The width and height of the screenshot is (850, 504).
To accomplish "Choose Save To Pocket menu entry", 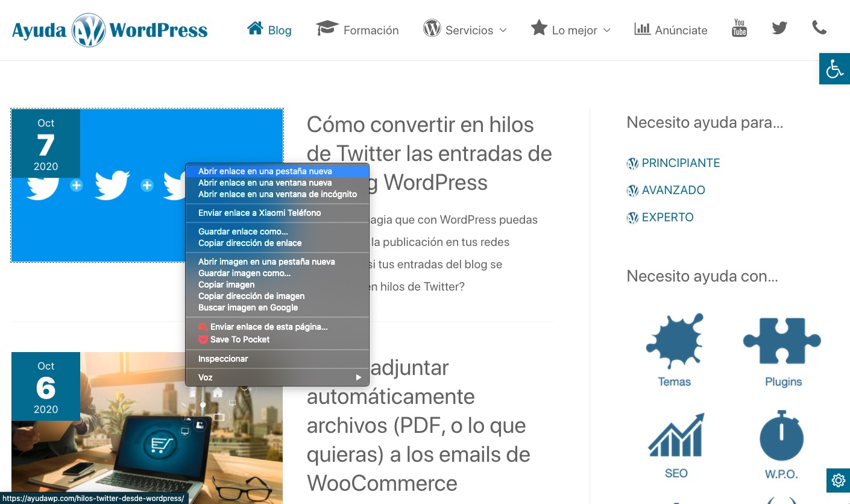I will click(x=239, y=339).
